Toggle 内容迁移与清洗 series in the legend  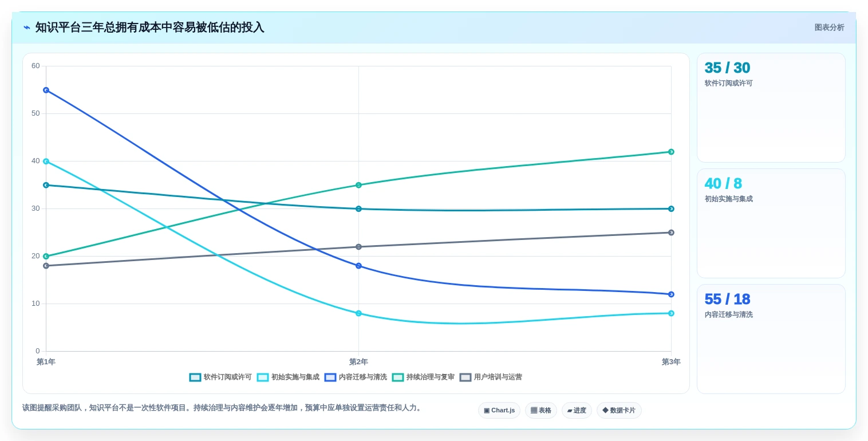(x=356, y=377)
